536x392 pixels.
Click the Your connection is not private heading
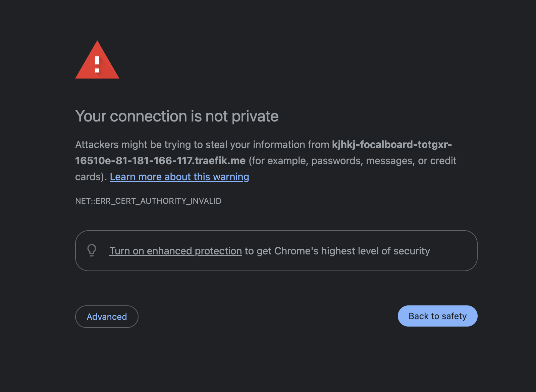[177, 116]
